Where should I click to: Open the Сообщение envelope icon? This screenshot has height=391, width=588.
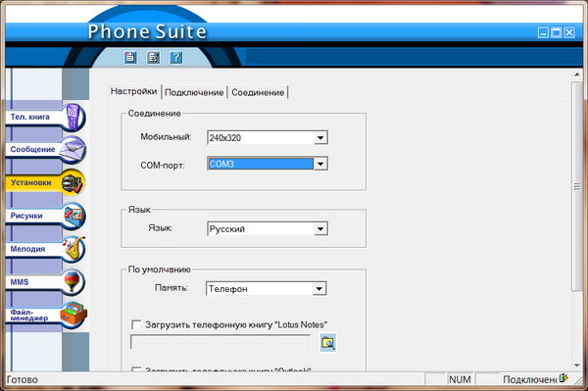(x=73, y=150)
